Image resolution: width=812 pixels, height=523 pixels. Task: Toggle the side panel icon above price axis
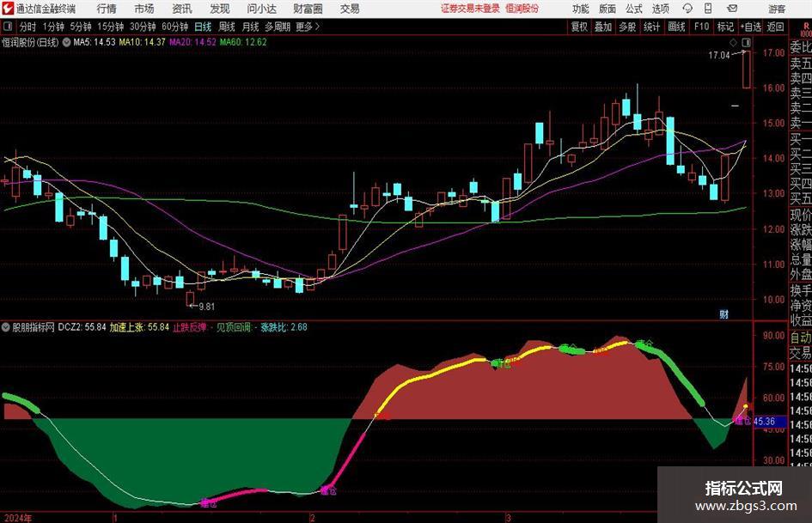tap(746, 42)
